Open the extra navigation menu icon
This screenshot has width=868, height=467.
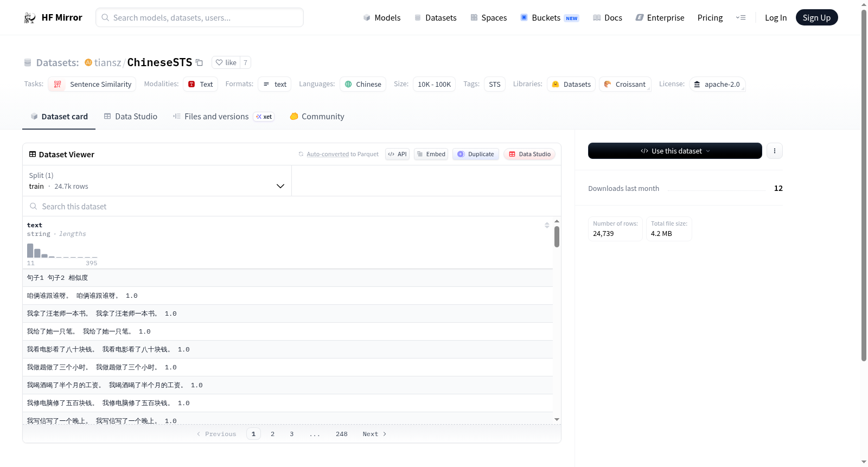741,18
